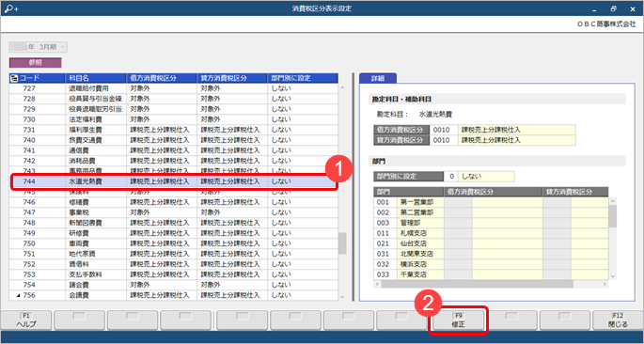Sort by the 科目名 column header
The width and height of the screenshot is (644, 344).
coord(96,78)
